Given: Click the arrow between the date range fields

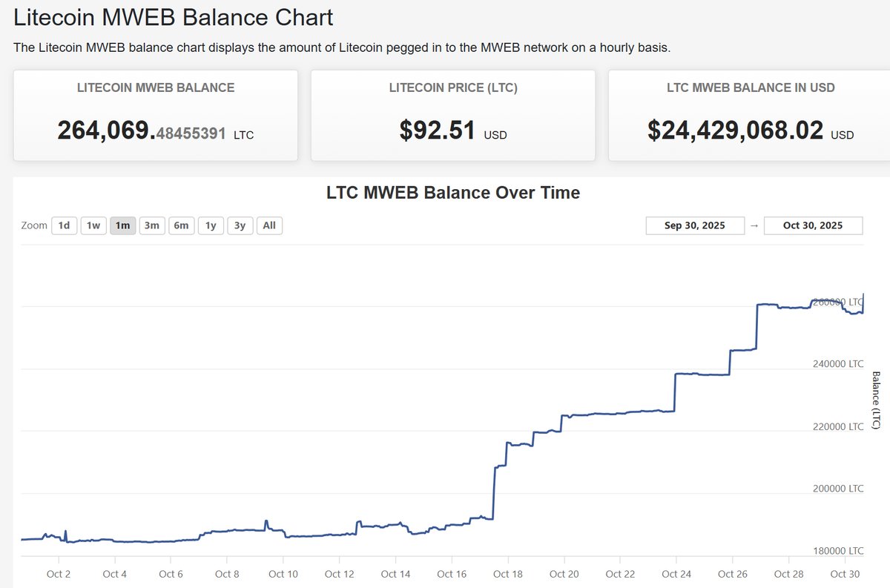Looking at the screenshot, I should coord(754,225).
